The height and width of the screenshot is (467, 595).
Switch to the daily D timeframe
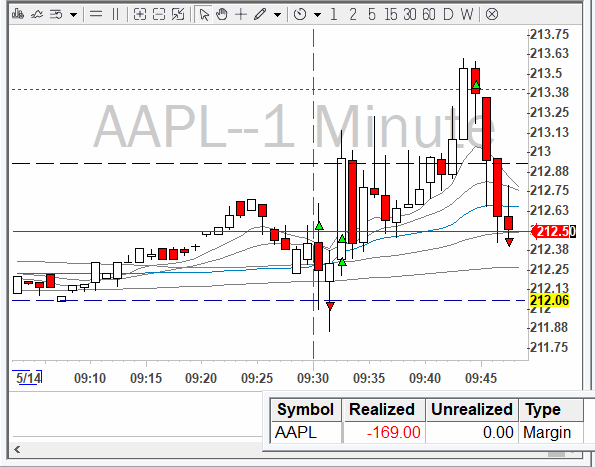(448, 14)
